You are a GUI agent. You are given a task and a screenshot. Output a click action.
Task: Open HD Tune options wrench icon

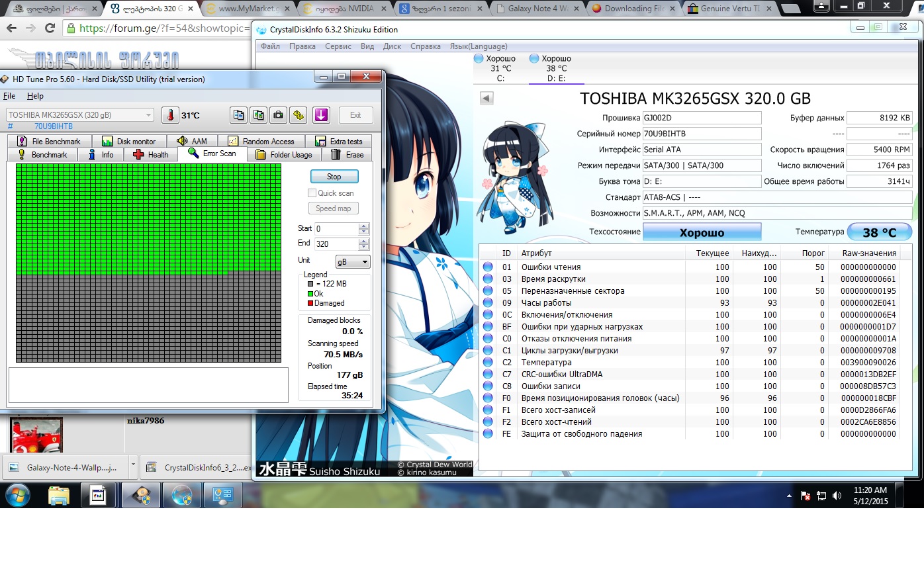coord(299,115)
